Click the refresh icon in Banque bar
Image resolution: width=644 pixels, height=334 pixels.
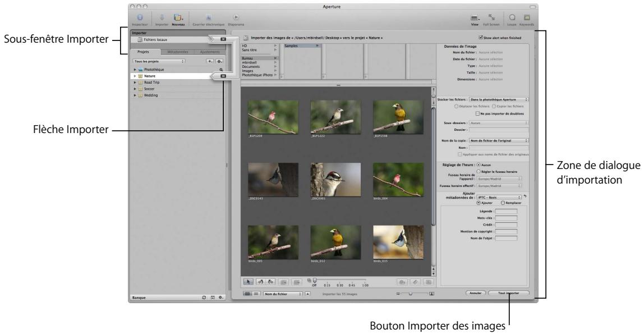(x=204, y=298)
